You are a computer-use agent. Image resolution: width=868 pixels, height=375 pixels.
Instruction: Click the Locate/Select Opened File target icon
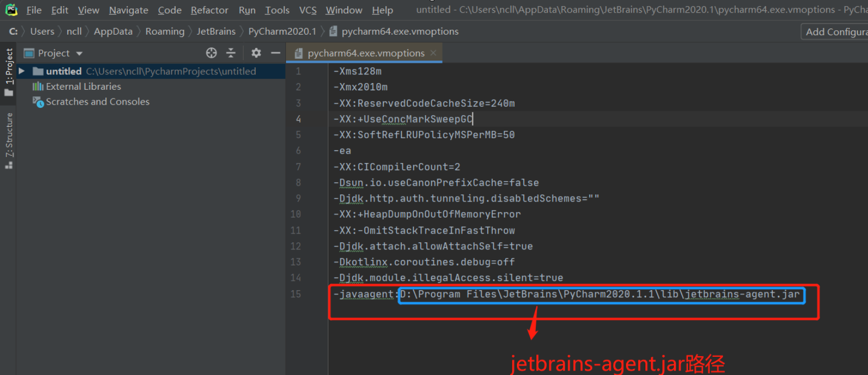(211, 53)
